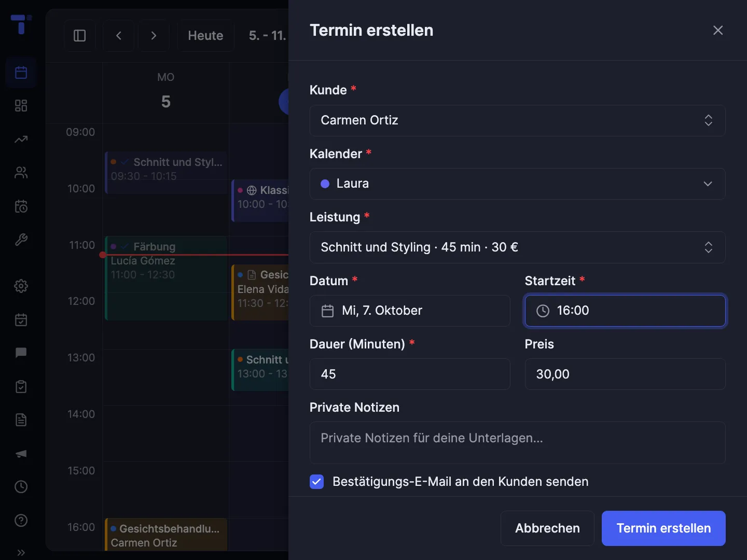The height and width of the screenshot is (560, 747).
Task: Click the clock icon in Startzeit field
Action: point(543,311)
